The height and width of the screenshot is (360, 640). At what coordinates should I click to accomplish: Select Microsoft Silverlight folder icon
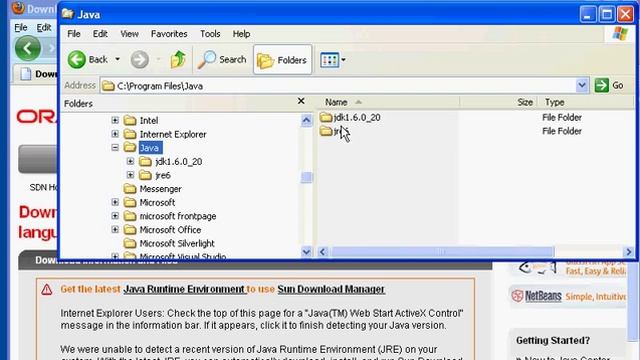pos(130,243)
